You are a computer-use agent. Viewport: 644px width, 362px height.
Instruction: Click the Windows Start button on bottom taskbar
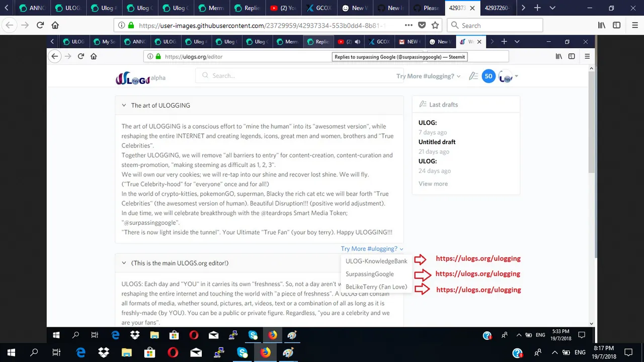point(11,353)
